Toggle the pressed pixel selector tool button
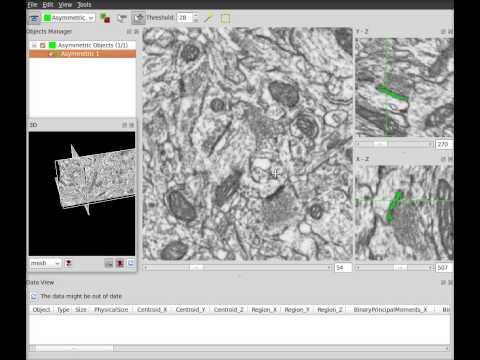480x360 pixels. pos(138,18)
